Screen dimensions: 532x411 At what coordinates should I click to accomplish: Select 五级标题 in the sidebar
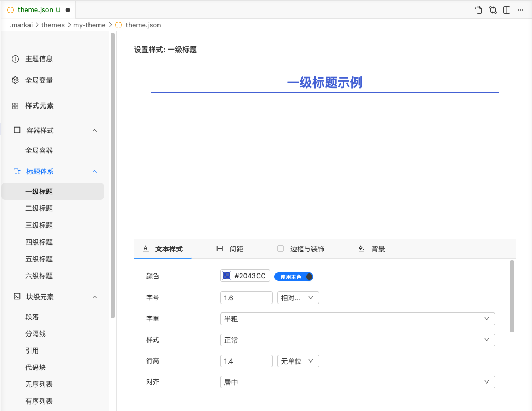point(53,259)
